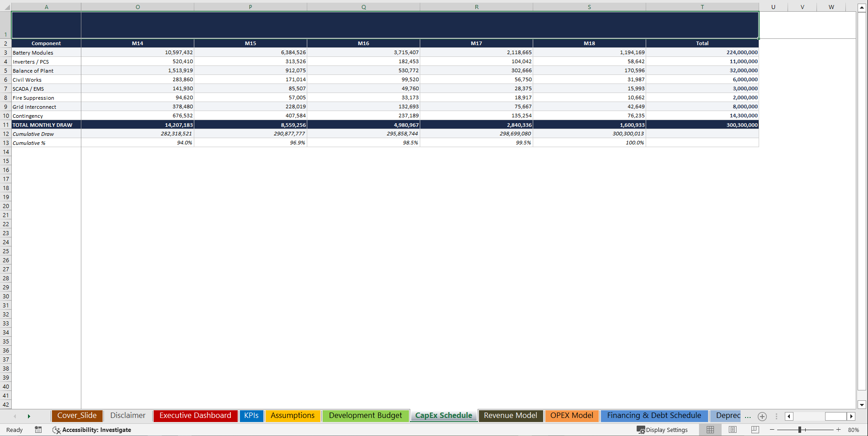The height and width of the screenshot is (436, 868).
Task: Click the 80% zoom percentage indicator
Action: coord(854,430)
